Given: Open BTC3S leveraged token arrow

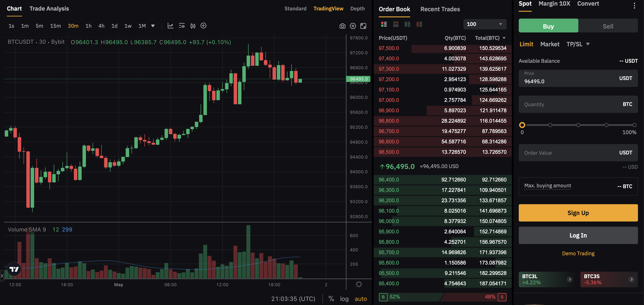Looking at the screenshot, I should (631, 279).
